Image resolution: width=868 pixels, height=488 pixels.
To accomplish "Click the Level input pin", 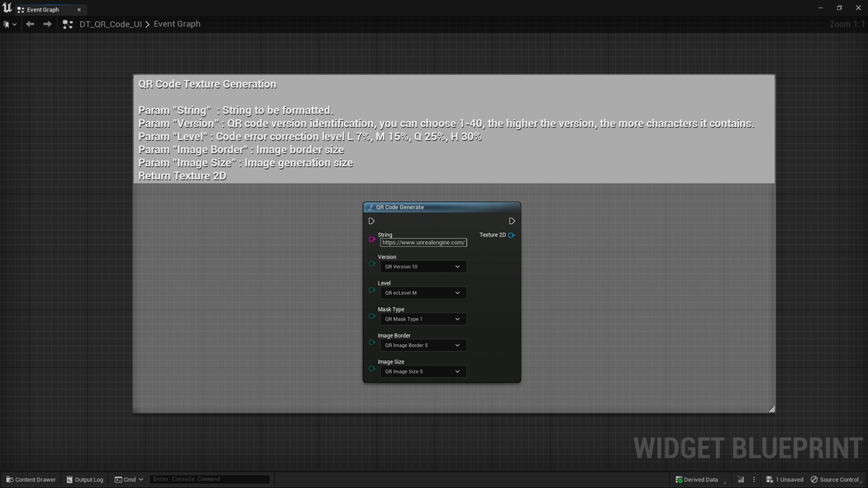I will tap(372, 289).
